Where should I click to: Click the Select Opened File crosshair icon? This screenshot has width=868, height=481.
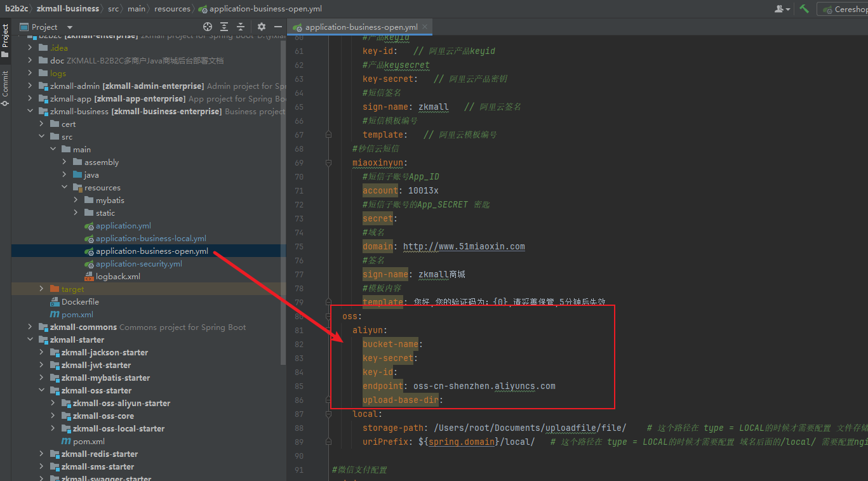[x=208, y=27]
